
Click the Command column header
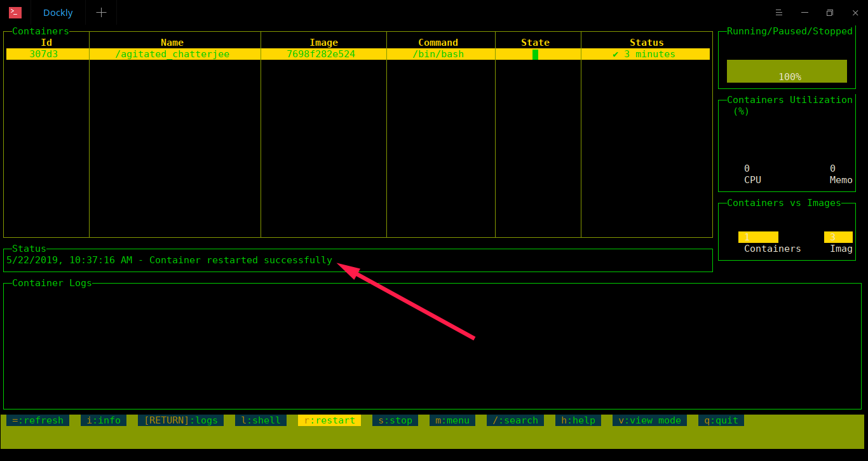(x=438, y=43)
